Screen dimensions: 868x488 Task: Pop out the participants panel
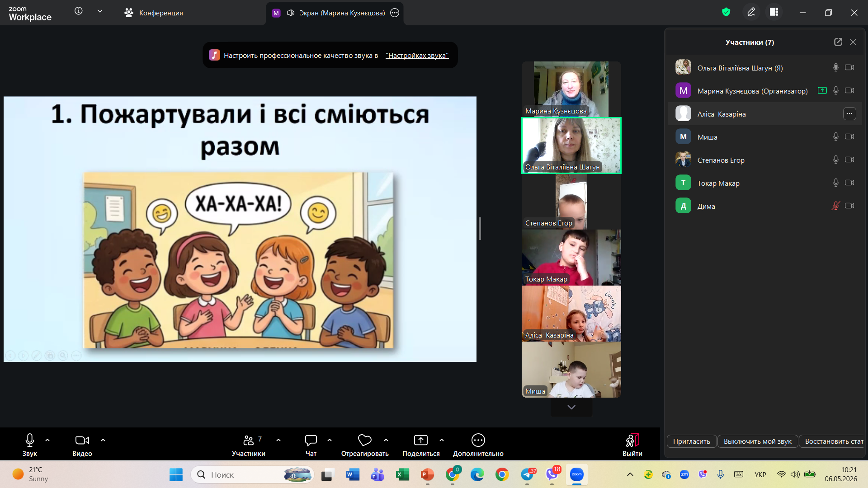[838, 42]
